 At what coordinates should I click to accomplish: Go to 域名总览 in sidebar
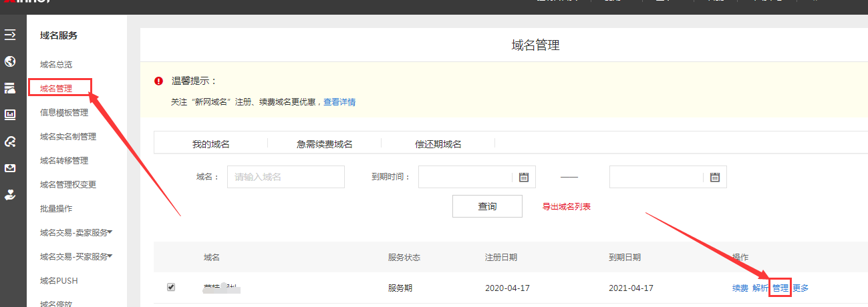click(56, 64)
